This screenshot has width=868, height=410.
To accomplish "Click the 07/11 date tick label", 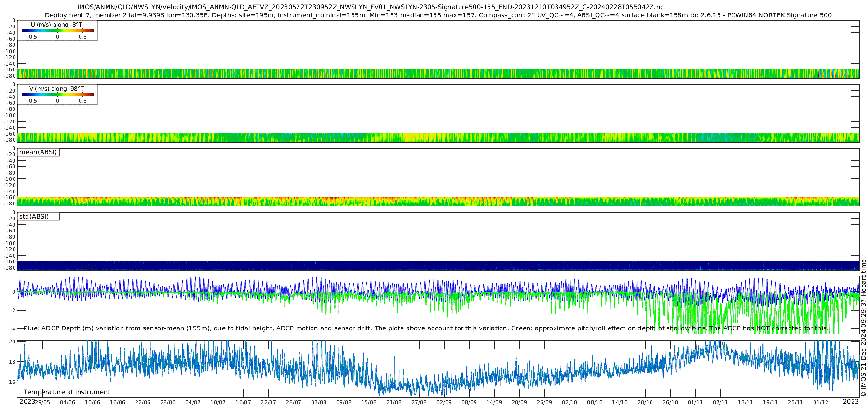I will click(720, 402).
